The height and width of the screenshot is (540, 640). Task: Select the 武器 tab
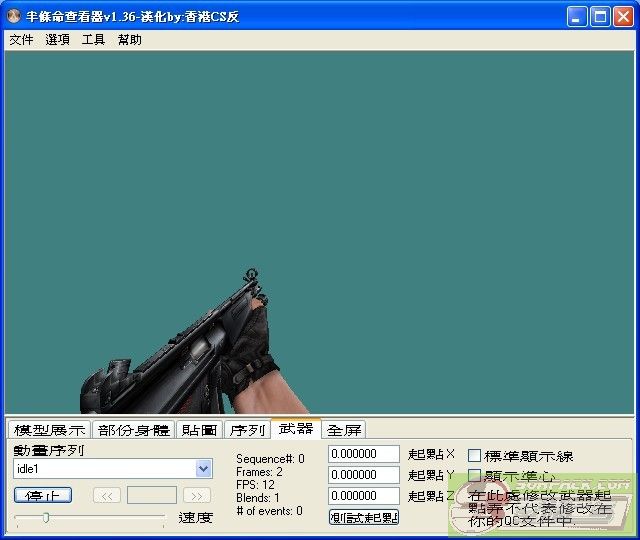tap(296, 429)
